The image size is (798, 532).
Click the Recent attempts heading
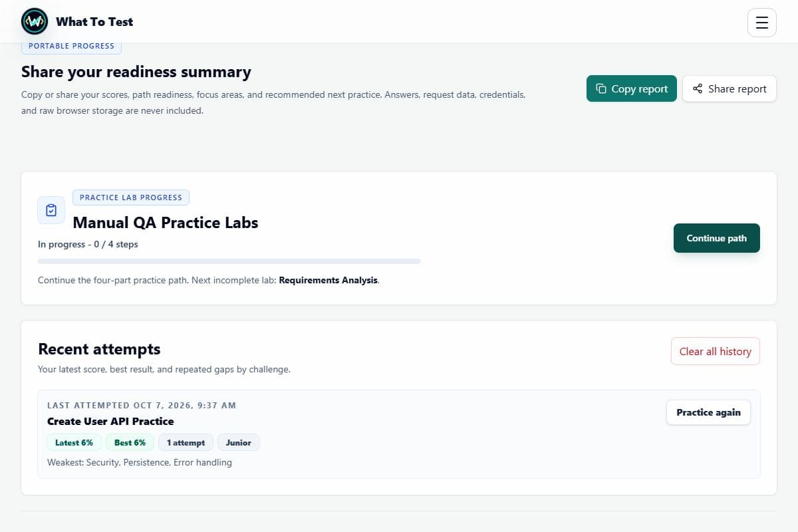(99, 349)
